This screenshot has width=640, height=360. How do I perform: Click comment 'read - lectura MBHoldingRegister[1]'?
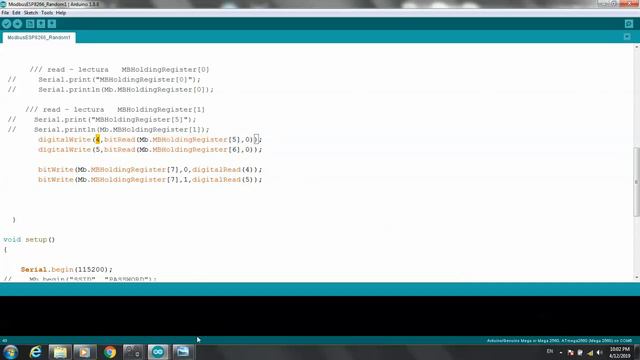point(115,109)
